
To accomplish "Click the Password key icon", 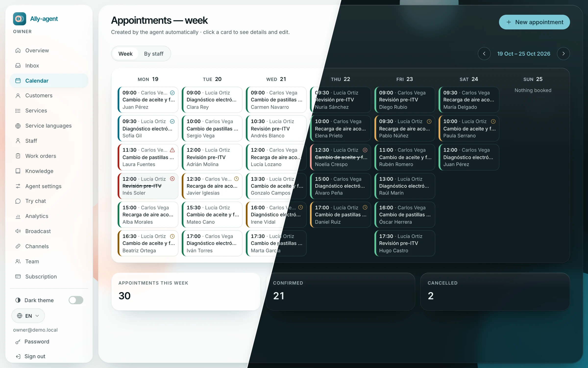I will tap(18, 342).
